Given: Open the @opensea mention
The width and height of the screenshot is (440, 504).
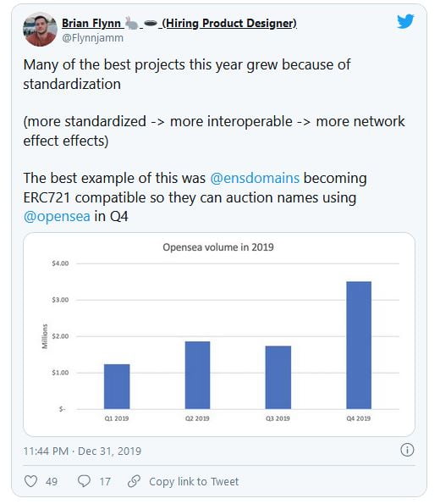Looking at the screenshot, I should tap(57, 216).
